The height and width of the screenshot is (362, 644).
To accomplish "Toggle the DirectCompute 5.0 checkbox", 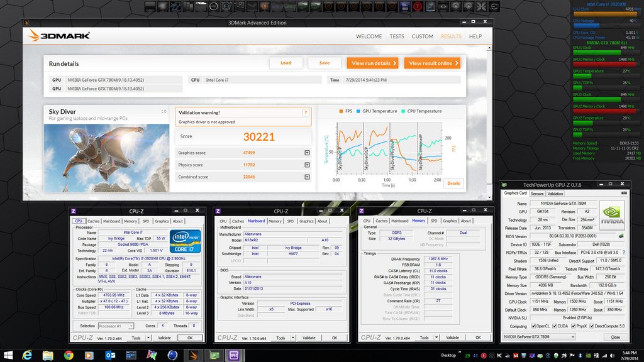I will (x=592, y=326).
